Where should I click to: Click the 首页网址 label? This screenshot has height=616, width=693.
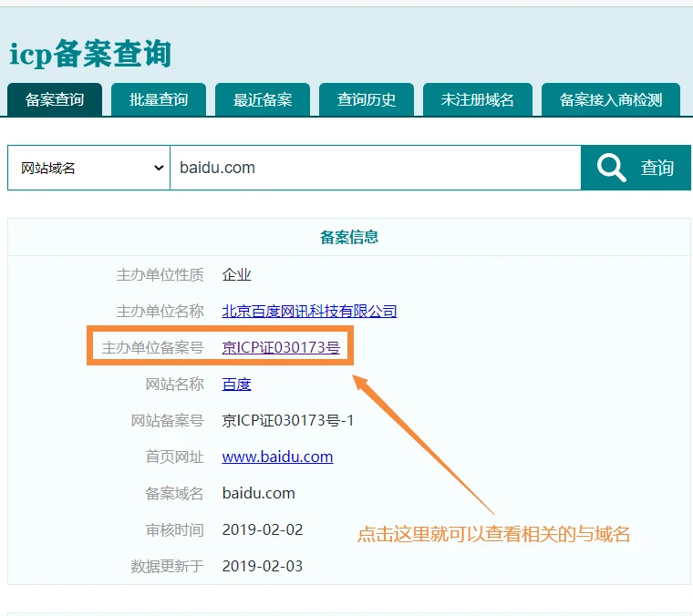point(174,457)
